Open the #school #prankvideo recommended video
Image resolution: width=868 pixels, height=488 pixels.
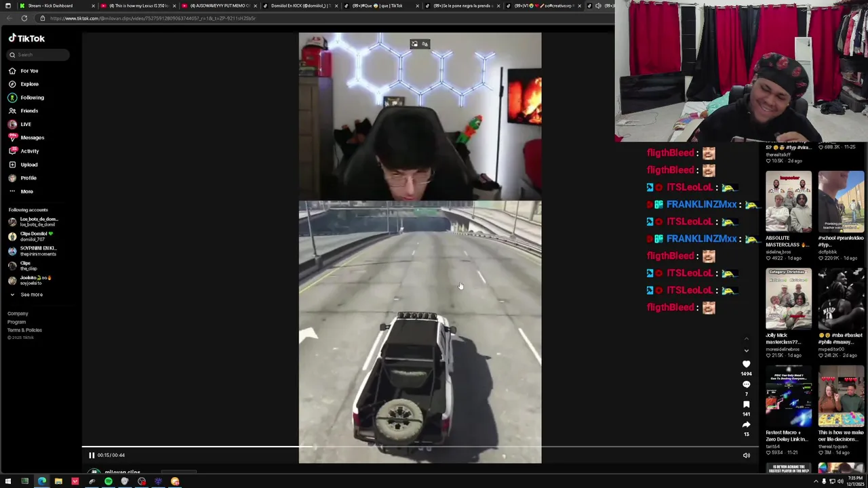pyautogui.click(x=841, y=202)
